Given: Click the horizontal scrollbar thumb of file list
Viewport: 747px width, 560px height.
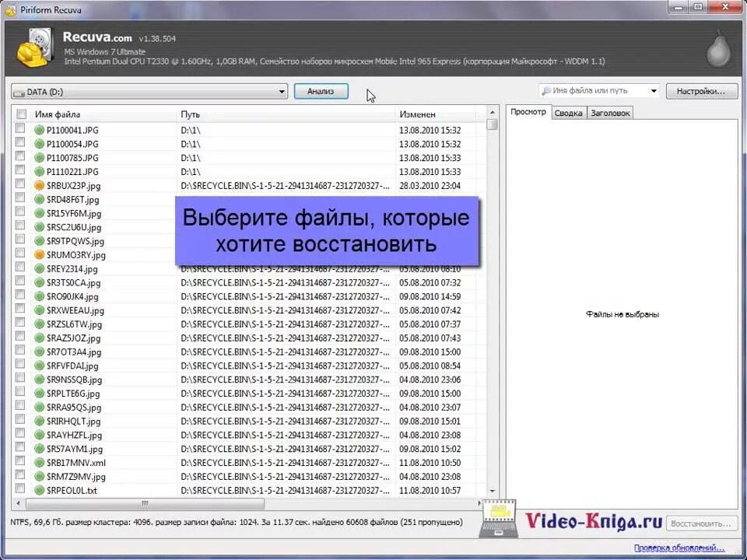Looking at the screenshot, I should click(x=145, y=503).
